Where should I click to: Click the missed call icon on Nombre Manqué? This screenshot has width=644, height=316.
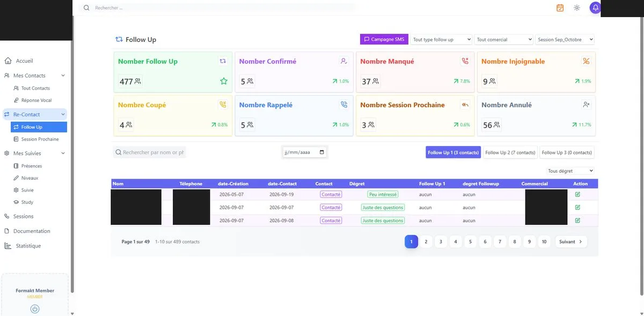click(465, 61)
